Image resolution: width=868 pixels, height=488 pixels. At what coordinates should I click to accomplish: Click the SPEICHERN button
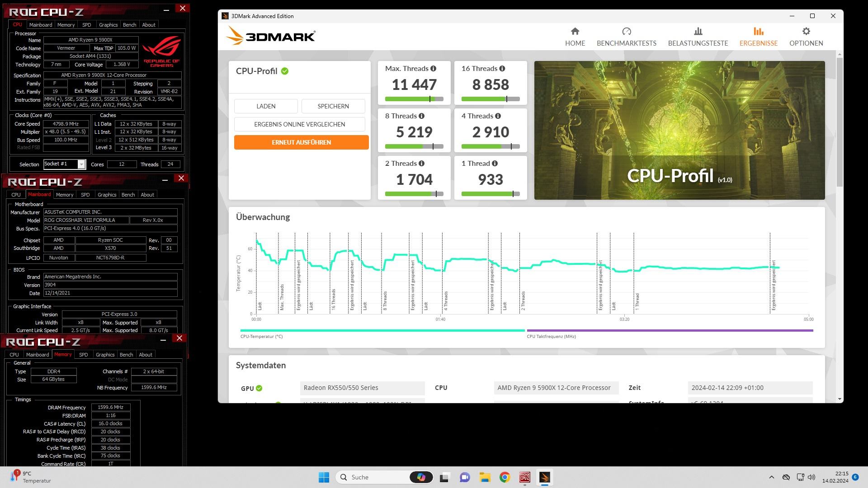(x=333, y=106)
